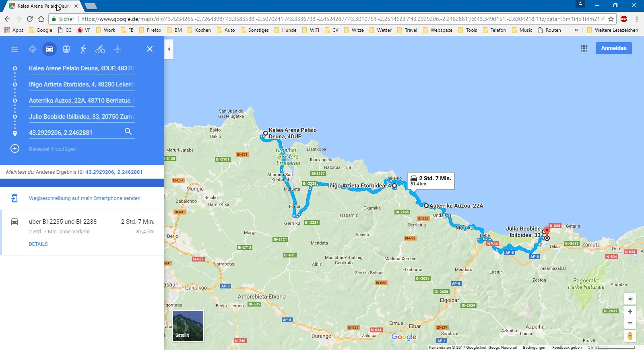The height and width of the screenshot is (350, 644).
Task: Click Chrome profile user icon
Action: tap(580, 4)
